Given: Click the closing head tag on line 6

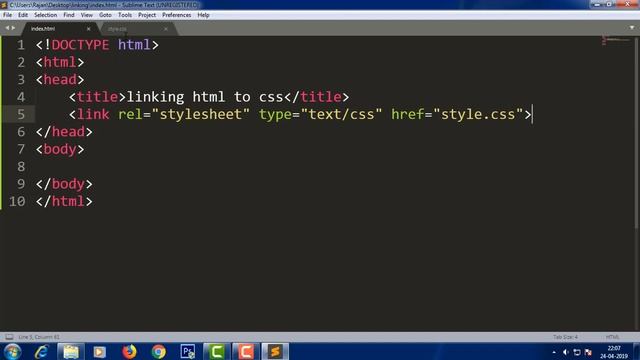Looking at the screenshot, I should click(x=64, y=132).
